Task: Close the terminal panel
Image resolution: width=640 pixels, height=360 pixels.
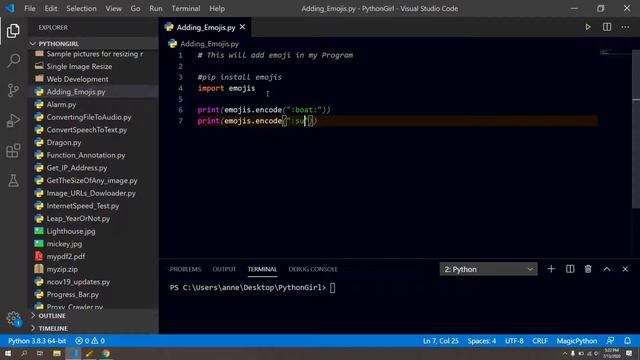Action: [625, 269]
